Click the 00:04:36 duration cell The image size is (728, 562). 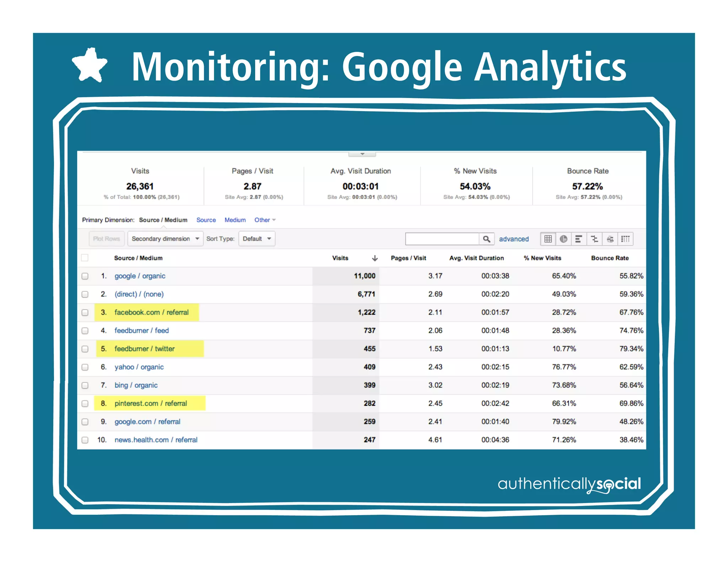pyautogui.click(x=495, y=440)
